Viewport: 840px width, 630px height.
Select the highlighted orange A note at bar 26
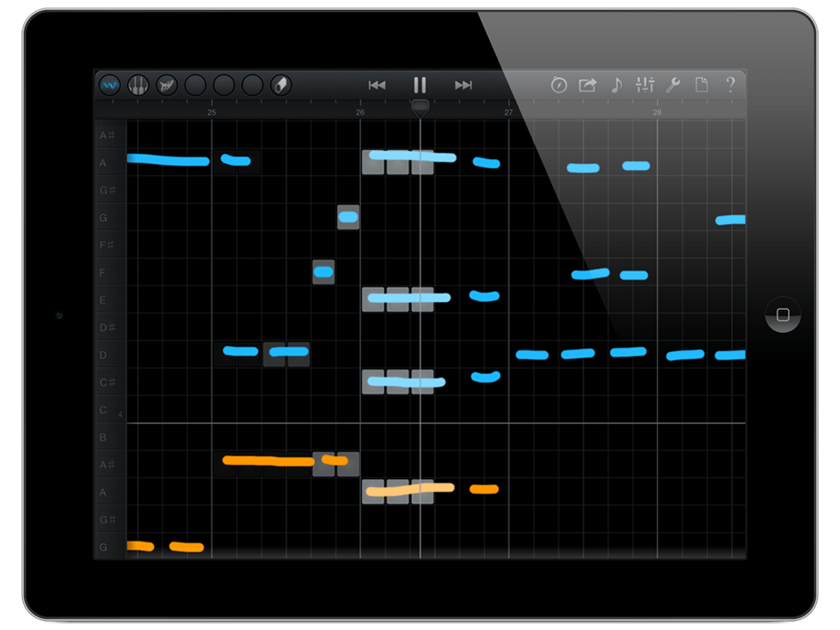(x=410, y=489)
